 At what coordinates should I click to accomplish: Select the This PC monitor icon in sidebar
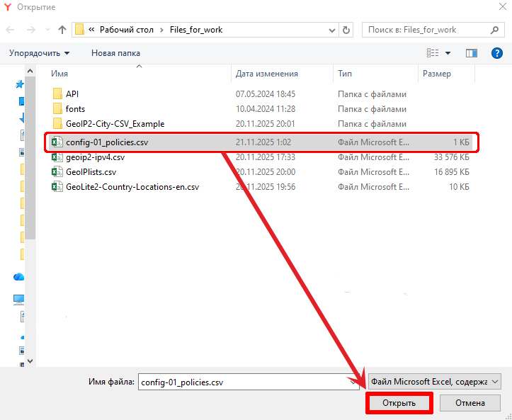click(x=19, y=300)
